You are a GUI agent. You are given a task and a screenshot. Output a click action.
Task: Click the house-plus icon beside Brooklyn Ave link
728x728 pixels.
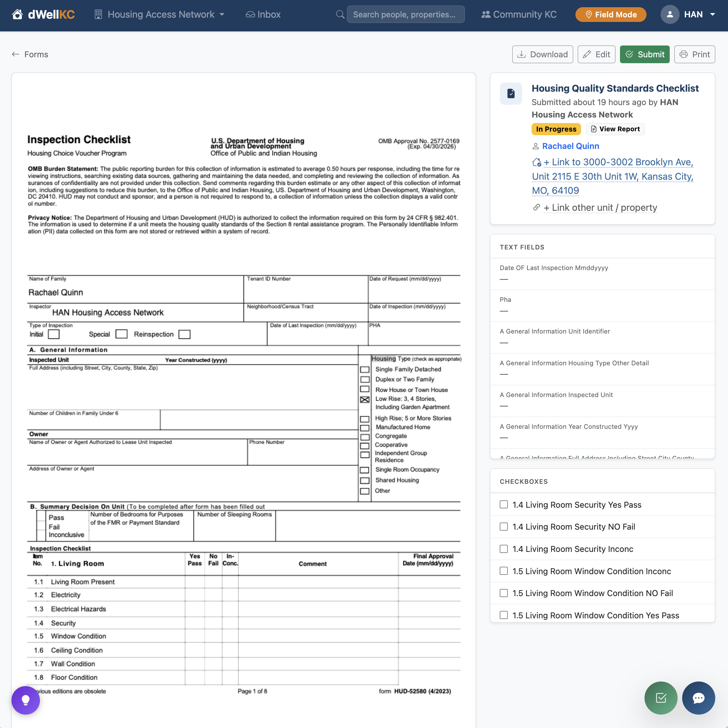pyautogui.click(x=537, y=162)
